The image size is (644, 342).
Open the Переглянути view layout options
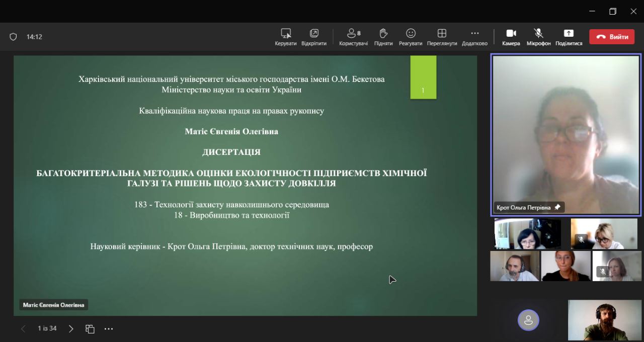(x=442, y=37)
